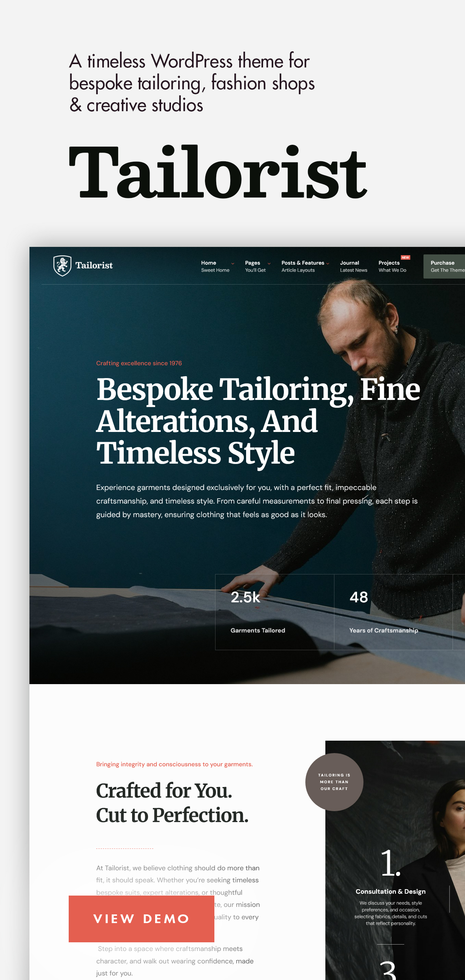465x980 pixels.
Task: Click the 48 Years of Craftsmanship box
Action: click(x=393, y=612)
